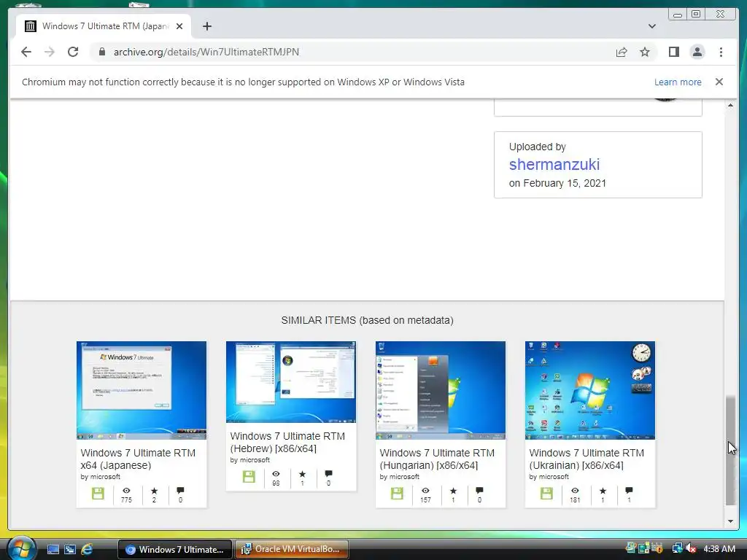Open the Windows Start orb
The image size is (747, 560).
[x=22, y=548]
